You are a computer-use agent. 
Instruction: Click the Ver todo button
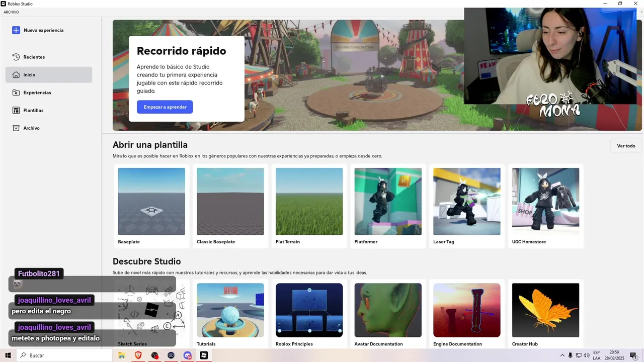[626, 146]
